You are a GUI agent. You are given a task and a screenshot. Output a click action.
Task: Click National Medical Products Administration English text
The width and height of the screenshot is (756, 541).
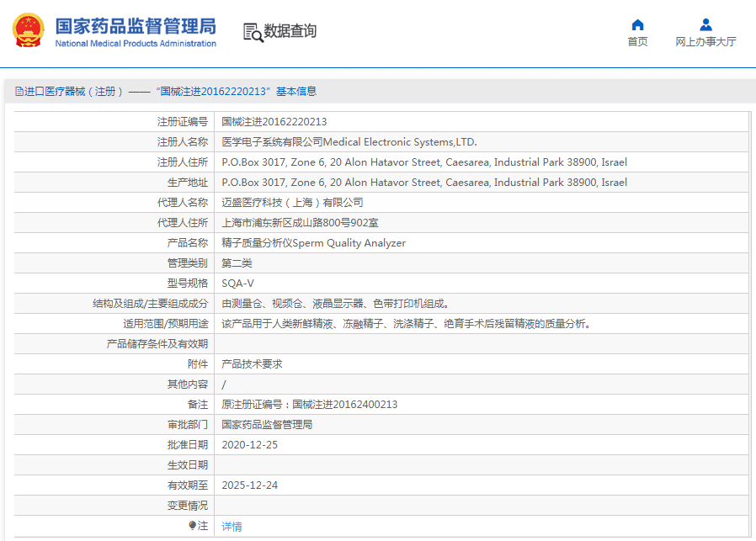[135, 44]
